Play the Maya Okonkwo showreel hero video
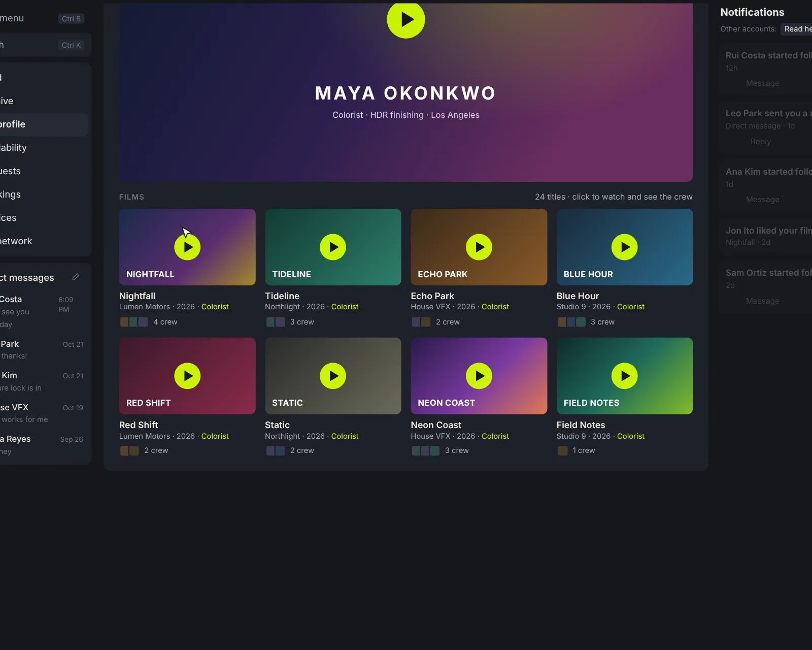The width and height of the screenshot is (812, 650). point(405,19)
